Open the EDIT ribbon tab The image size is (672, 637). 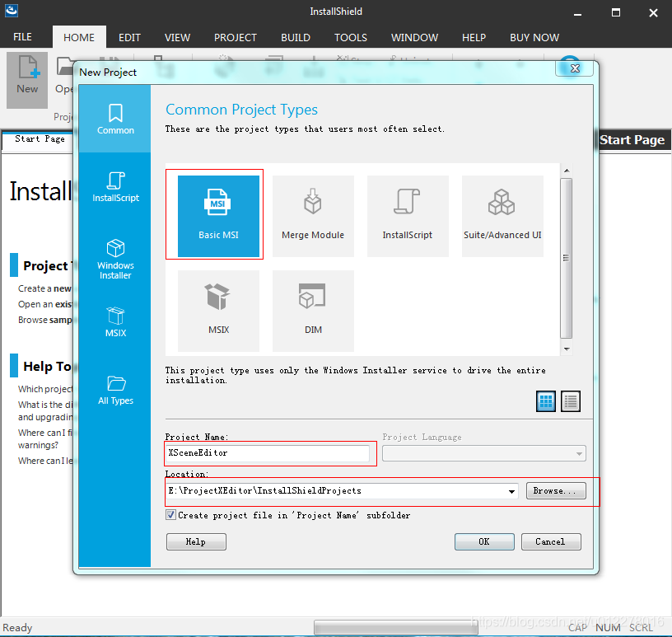click(129, 37)
